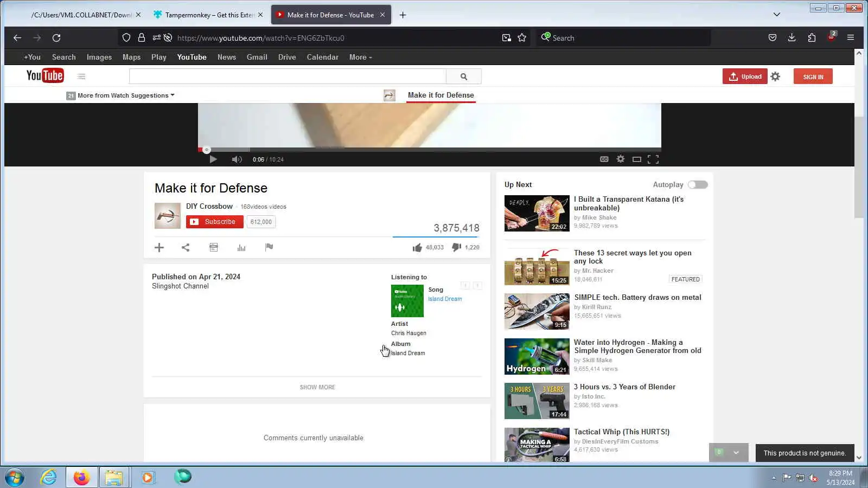868x488 pixels.
Task: Open the video player settings gear
Action: 621,159
